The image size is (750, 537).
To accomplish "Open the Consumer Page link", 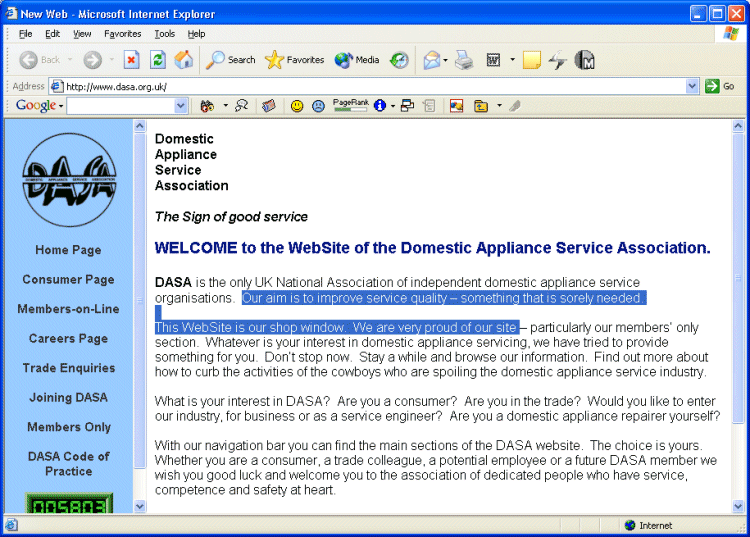I will [68, 280].
